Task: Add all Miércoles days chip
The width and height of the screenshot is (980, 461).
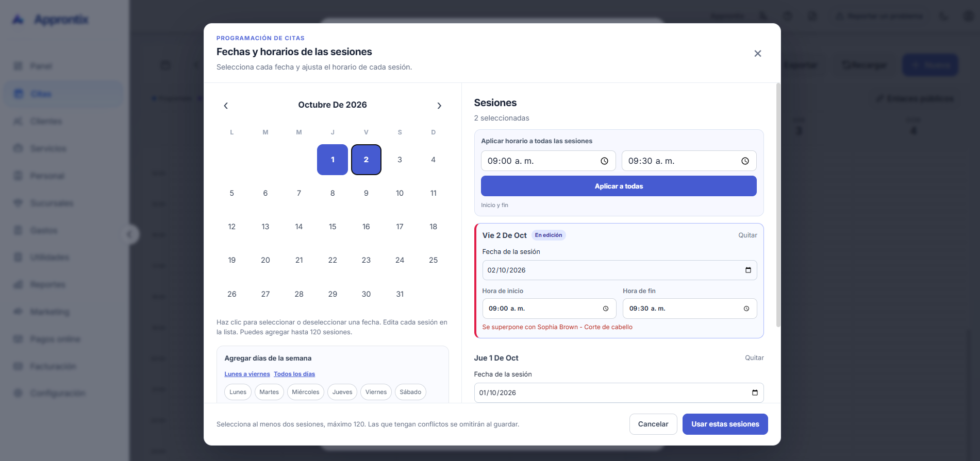Action: [306, 392]
